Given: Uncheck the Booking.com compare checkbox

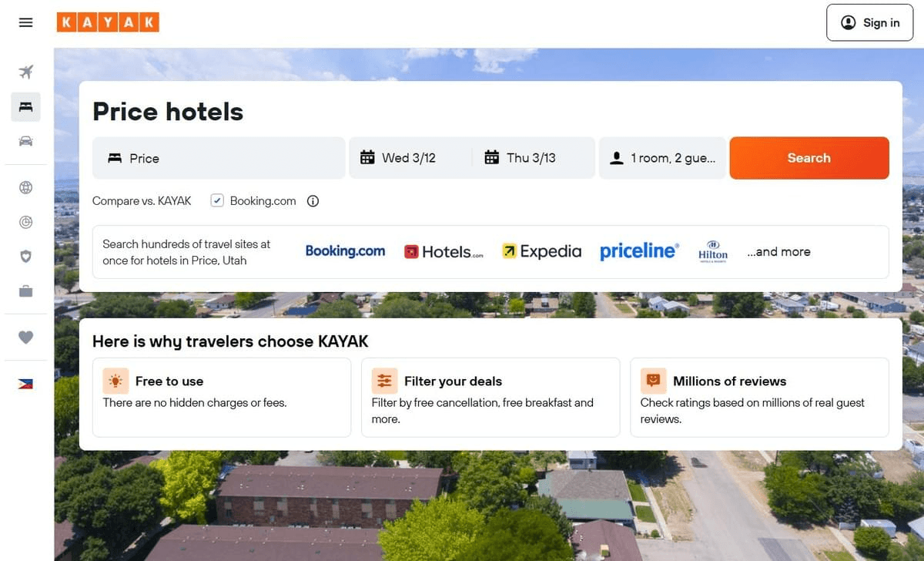Looking at the screenshot, I should [217, 201].
